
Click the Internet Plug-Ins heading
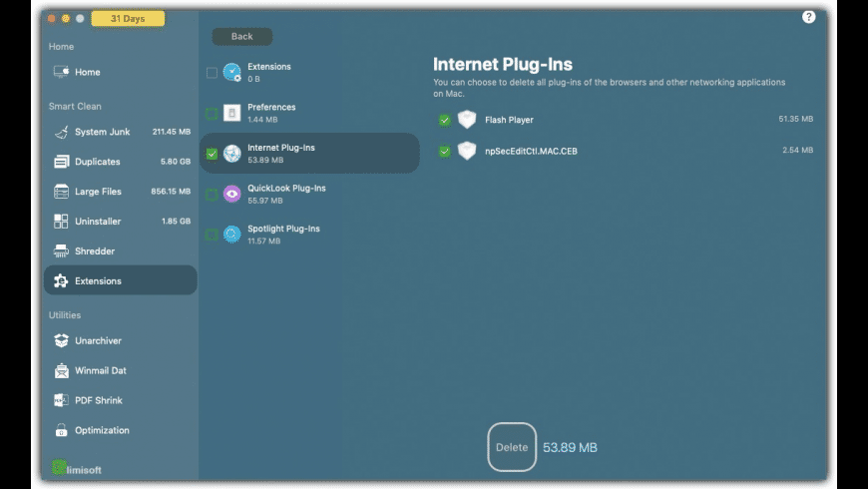[503, 64]
